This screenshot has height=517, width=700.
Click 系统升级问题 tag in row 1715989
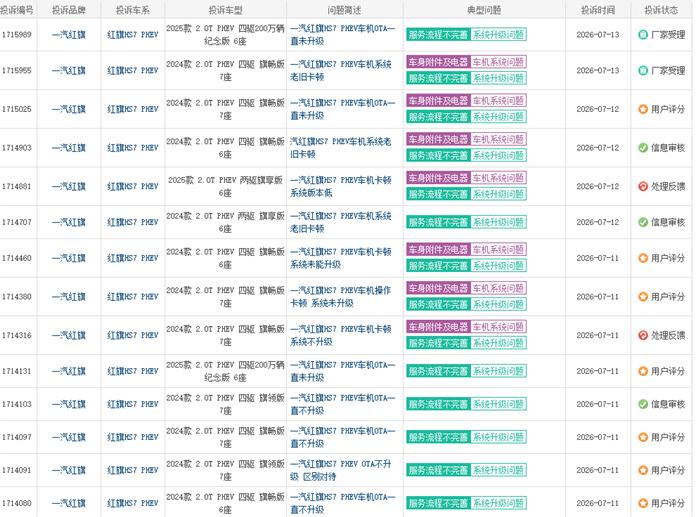pos(498,35)
